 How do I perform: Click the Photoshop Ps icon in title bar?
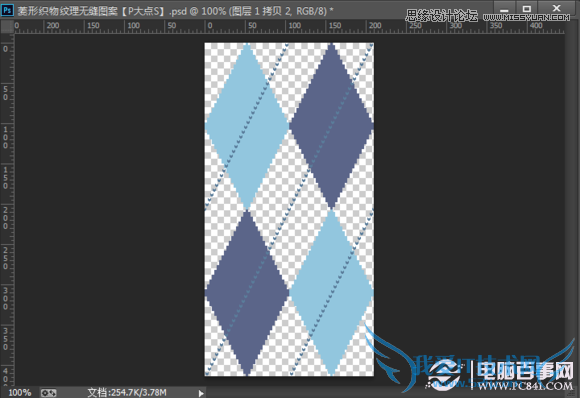7,10
